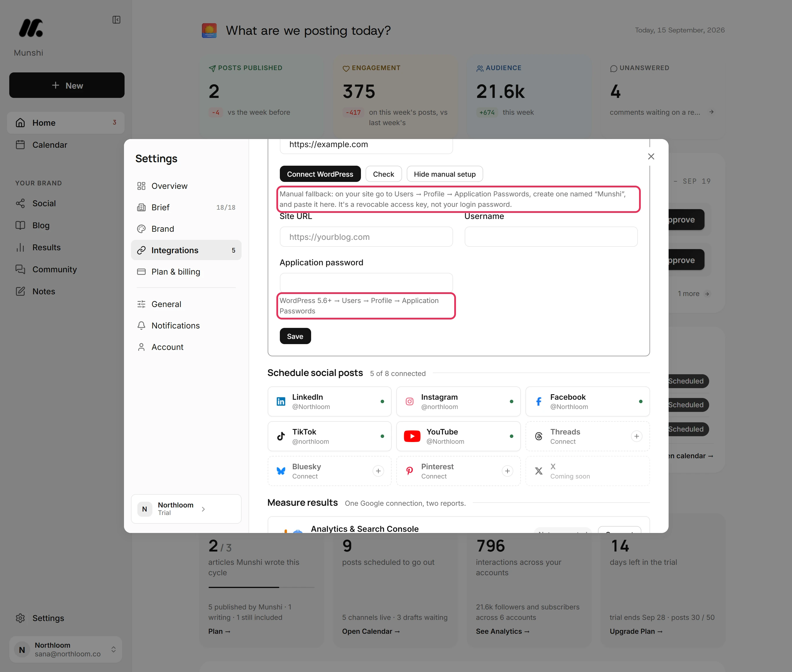Open Analytics & Search Console row

point(459,525)
